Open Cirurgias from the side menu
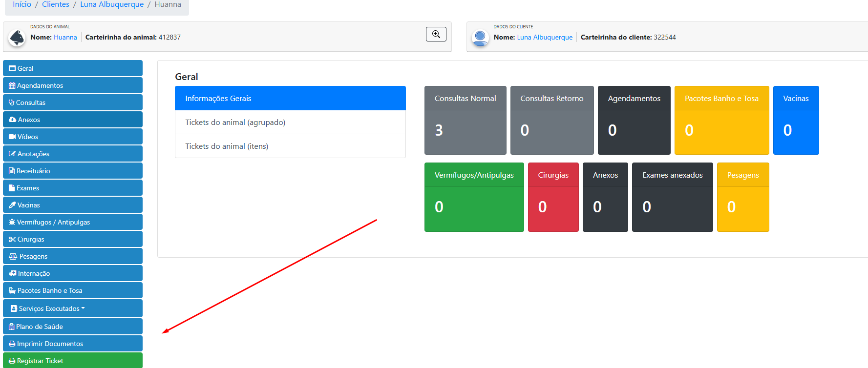Image resolution: width=868 pixels, height=368 pixels. tap(72, 239)
